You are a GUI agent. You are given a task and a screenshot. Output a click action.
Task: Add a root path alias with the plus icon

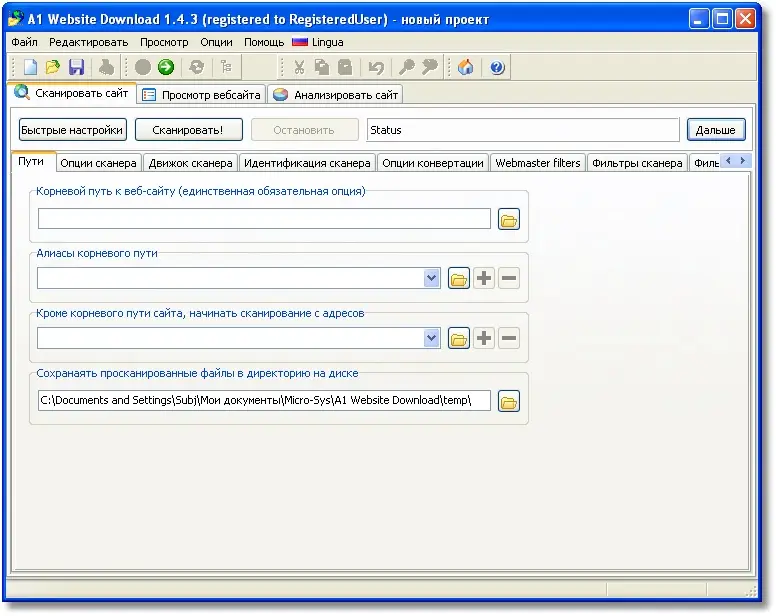tap(484, 279)
